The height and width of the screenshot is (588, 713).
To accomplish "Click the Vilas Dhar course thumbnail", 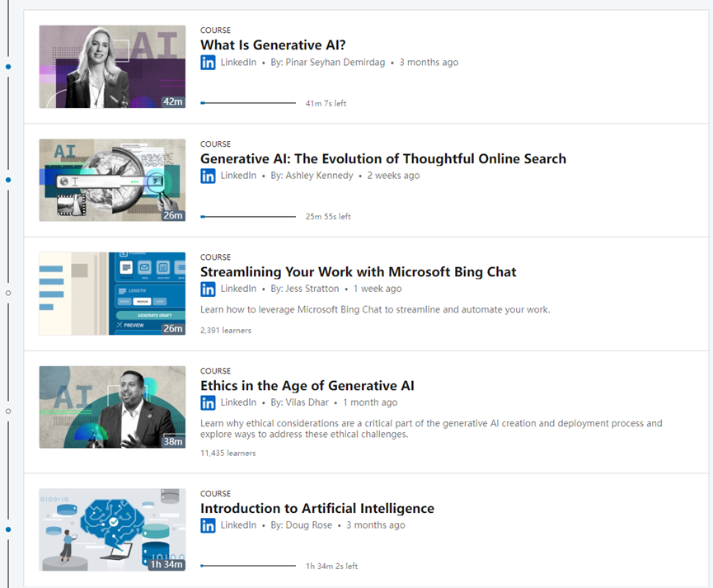I will click(112, 407).
